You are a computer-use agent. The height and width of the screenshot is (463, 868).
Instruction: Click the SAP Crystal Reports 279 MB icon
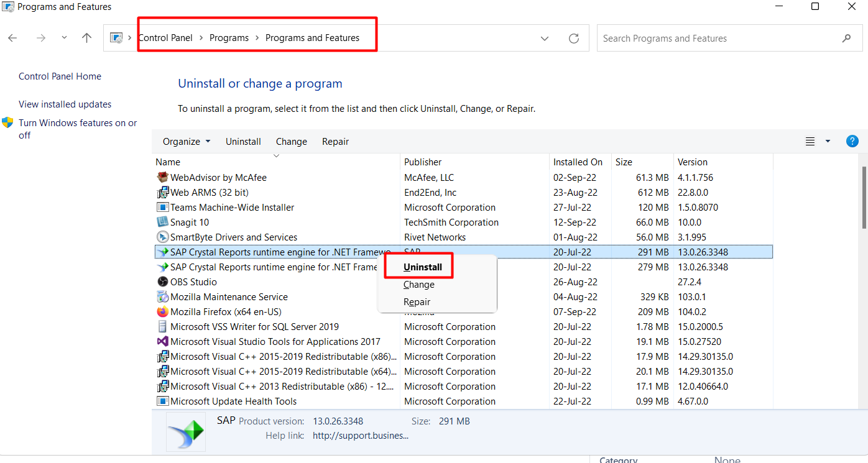162,267
